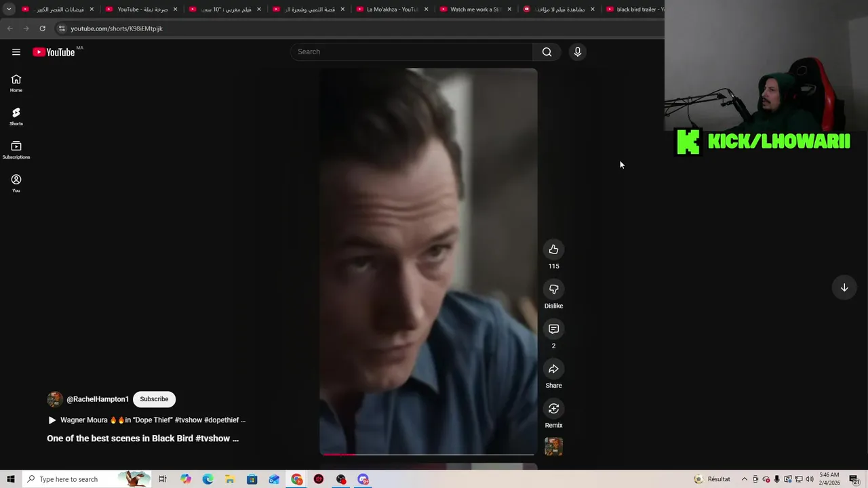Open the You section in sidebar

click(x=16, y=183)
